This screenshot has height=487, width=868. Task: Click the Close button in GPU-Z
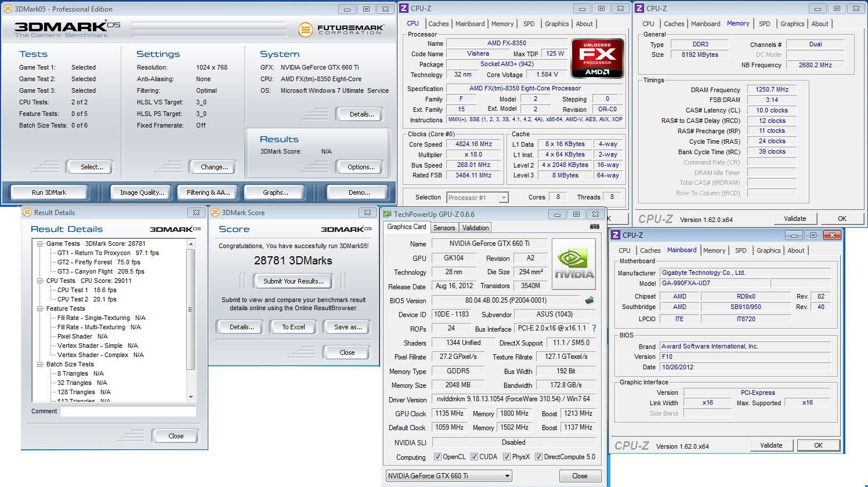point(580,476)
